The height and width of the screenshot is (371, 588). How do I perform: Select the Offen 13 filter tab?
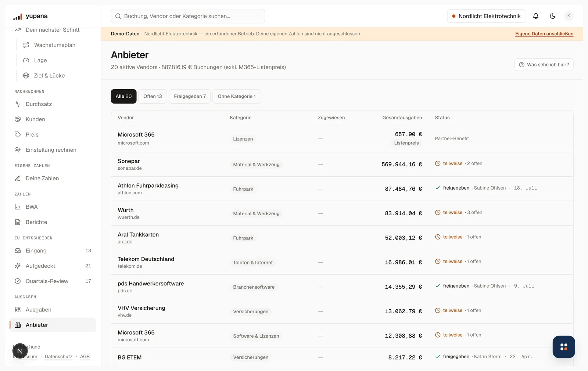[x=153, y=96]
